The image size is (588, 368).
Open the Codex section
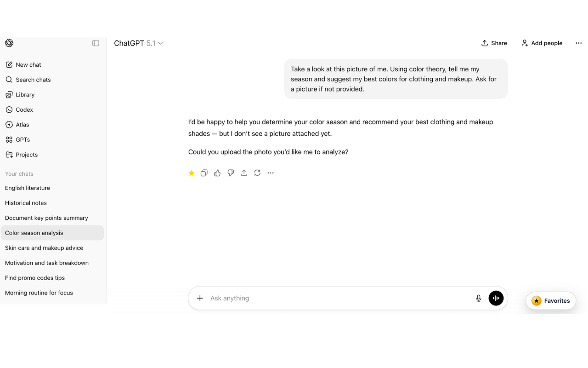[x=24, y=109]
